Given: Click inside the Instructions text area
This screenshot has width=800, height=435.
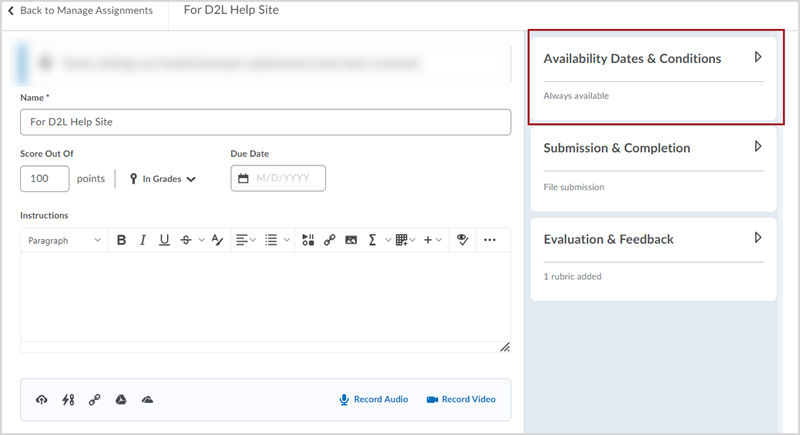Looking at the screenshot, I should point(265,297).
